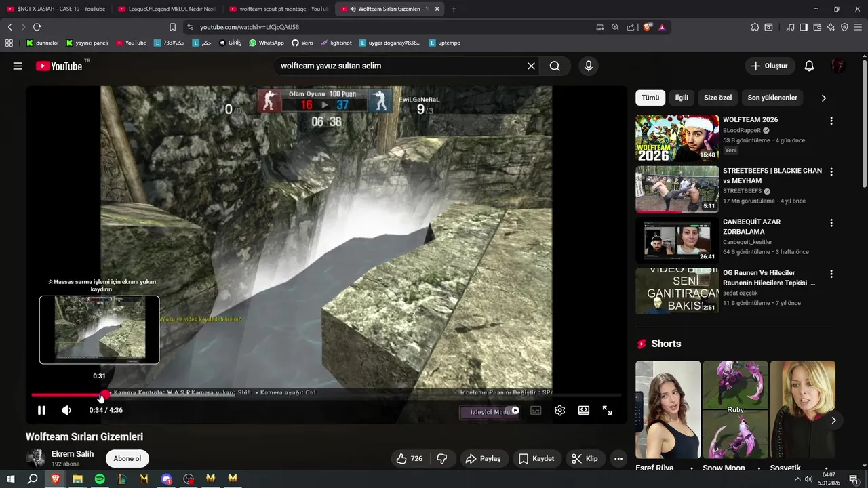This screenshot has width=868, height=488.
Task: Switch to wolfteam scout pt montage tab
Action: pos(278,9)
